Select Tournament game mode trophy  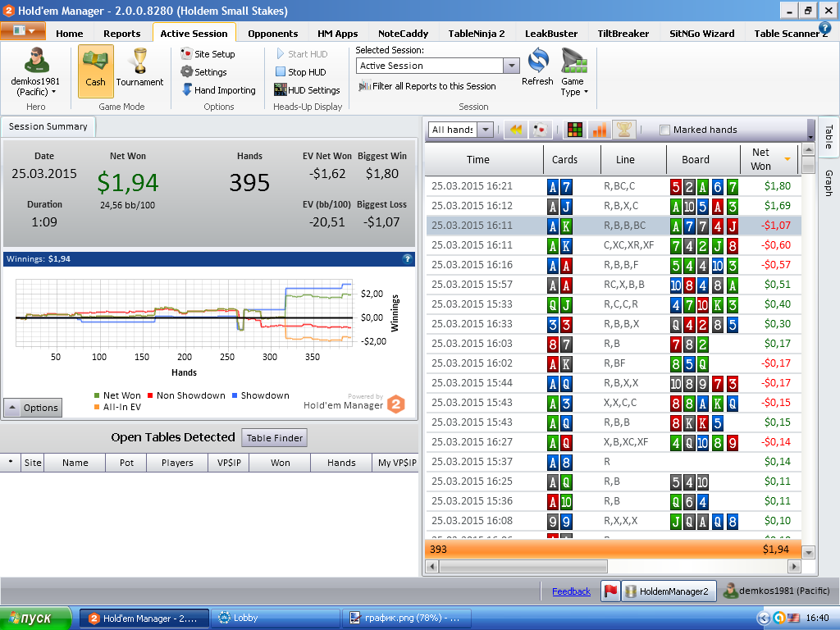click(139, 69)
